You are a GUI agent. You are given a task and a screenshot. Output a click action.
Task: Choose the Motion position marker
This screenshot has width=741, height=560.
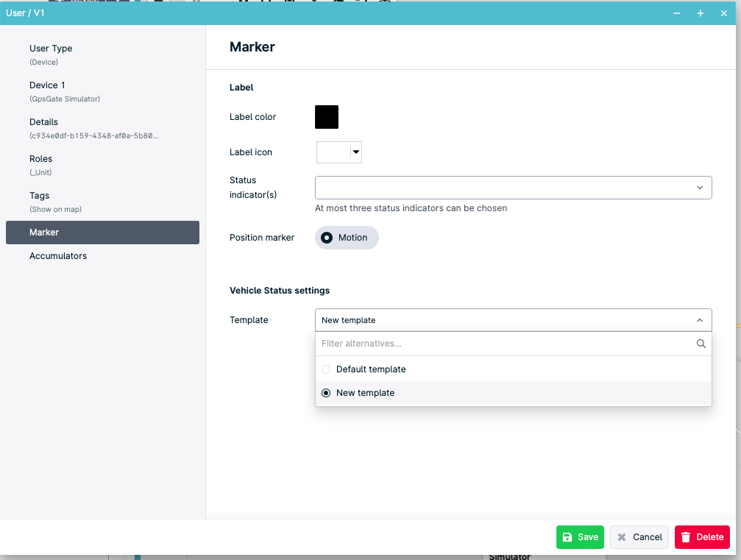[x=347, y=238]
